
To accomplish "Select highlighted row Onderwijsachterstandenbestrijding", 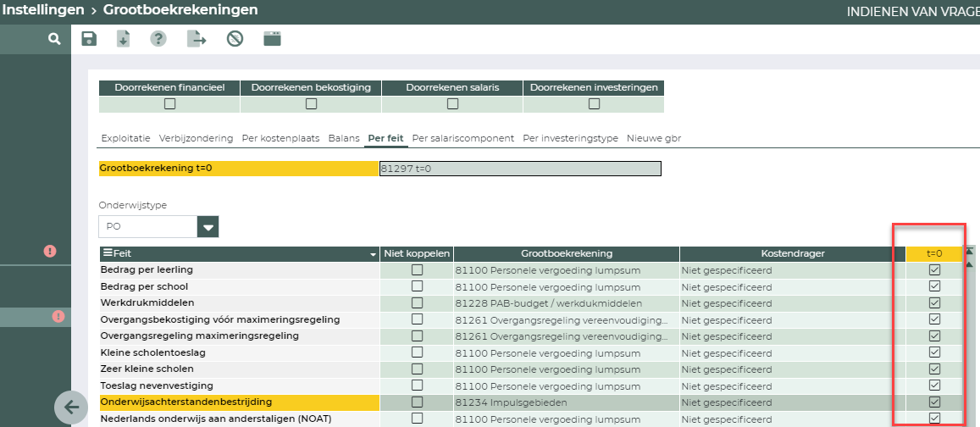I will (x=240, y=402).
